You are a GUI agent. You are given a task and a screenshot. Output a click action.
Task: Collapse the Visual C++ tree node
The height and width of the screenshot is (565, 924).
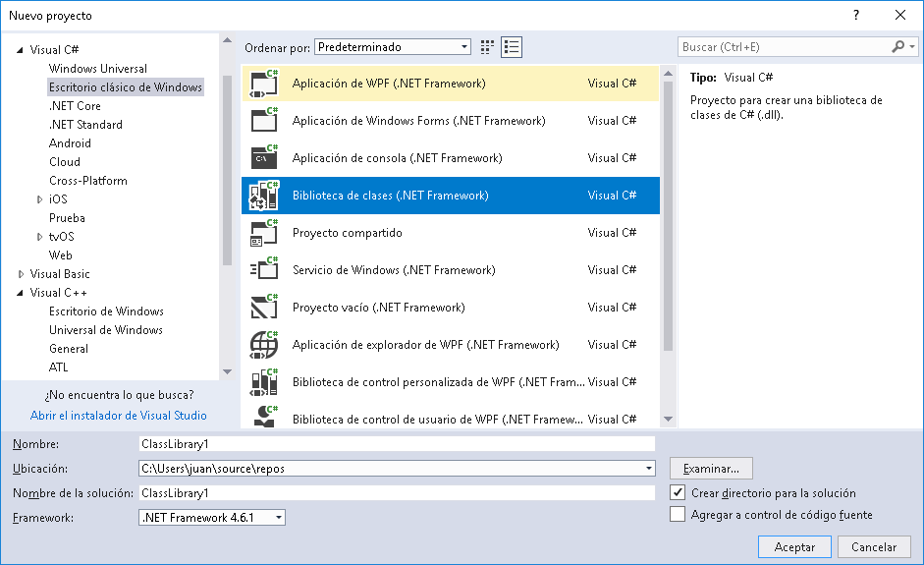(20, 293)
